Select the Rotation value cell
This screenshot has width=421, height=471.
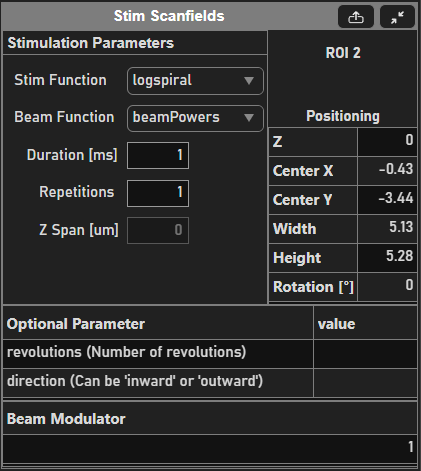[387, 287]
